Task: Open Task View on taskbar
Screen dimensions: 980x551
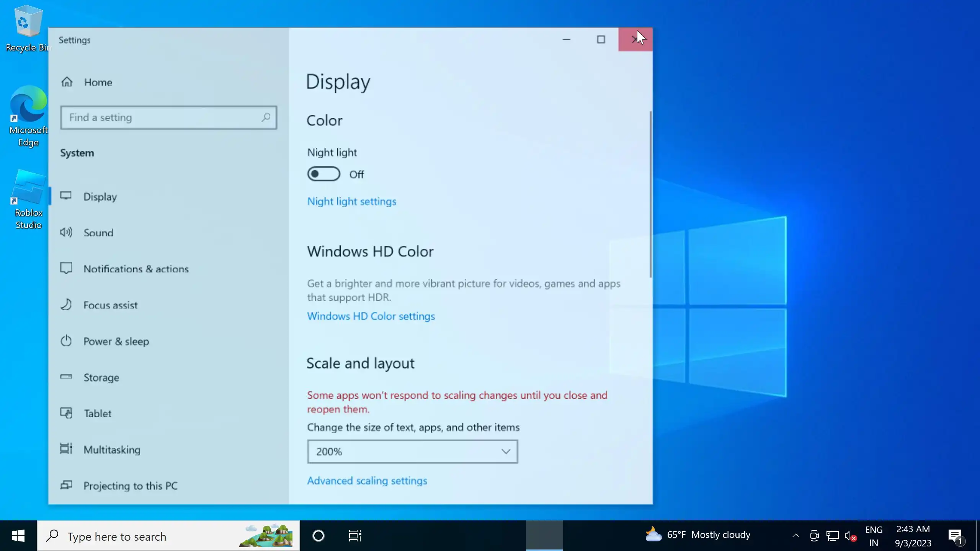Action: click(x=355, y=536)
